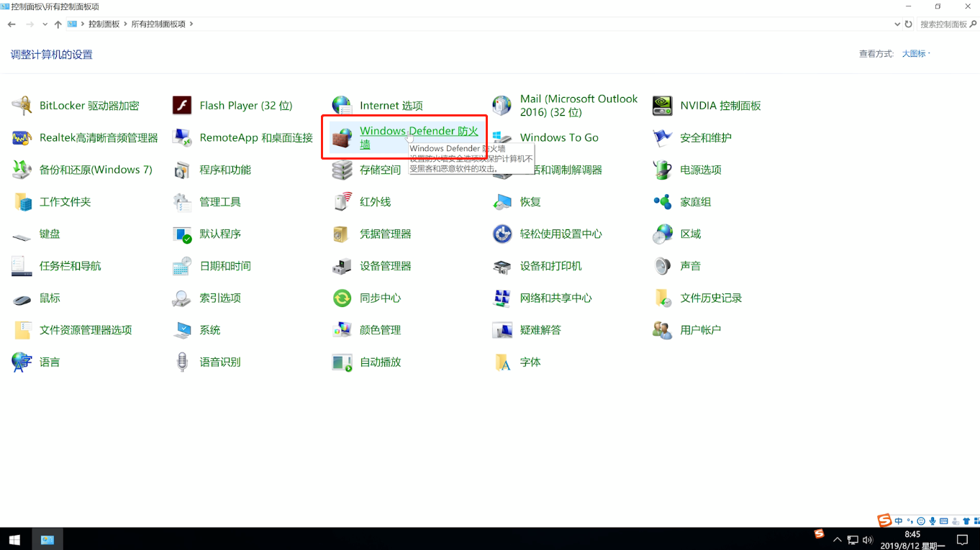Screen dimensions: 980x550
Task: Refresh the control panel view
Action: (x=909, y=24)
